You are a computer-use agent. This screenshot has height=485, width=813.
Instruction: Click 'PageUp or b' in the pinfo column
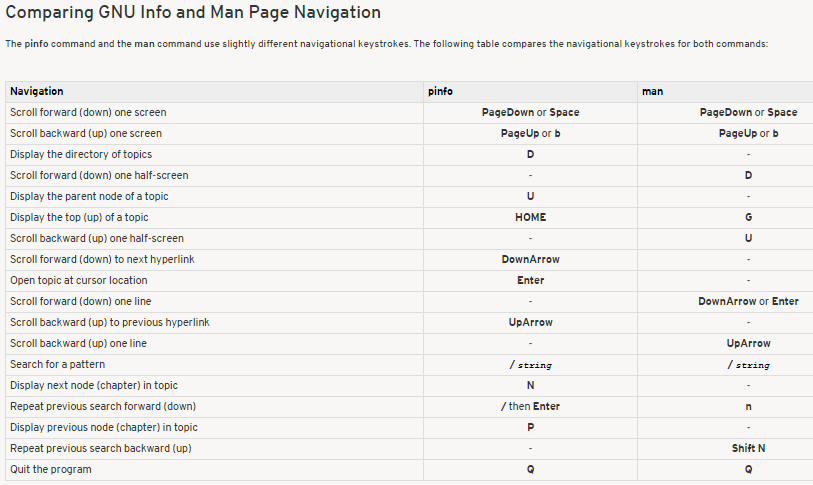(530, 133)
